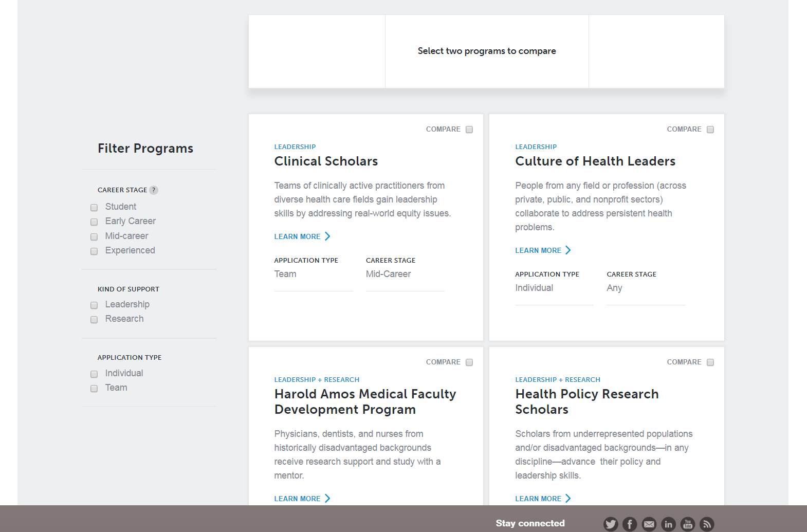Tick the Research support filter
Image resolution: width=807 pixels, height=532 pixels.
coord(94,320)
